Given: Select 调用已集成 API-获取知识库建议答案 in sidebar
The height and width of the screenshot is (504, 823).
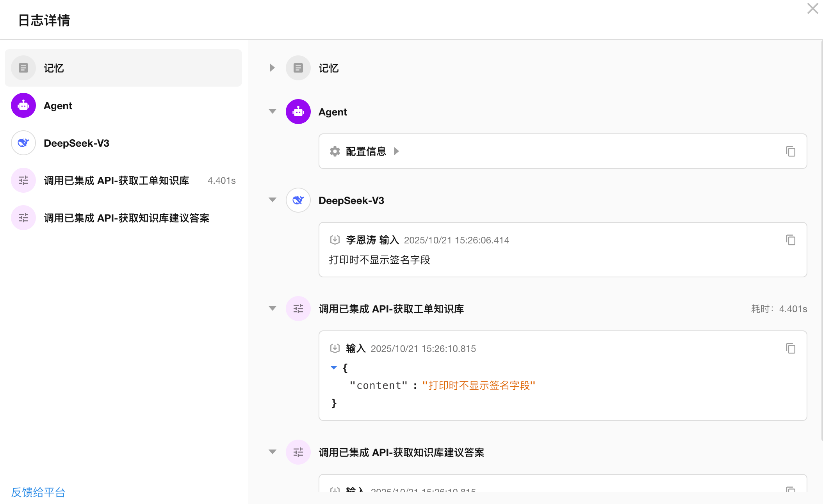Looking at the screenshot, I should click(x=126, y=218).
